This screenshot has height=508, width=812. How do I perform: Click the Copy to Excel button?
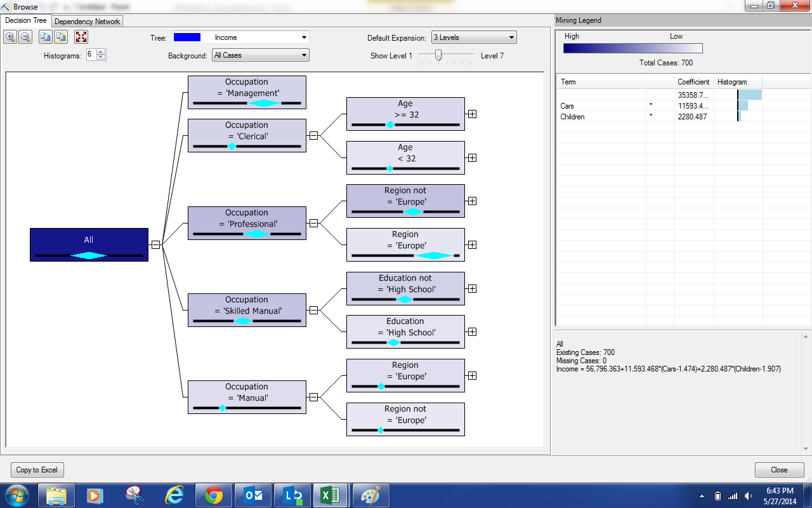(x=37, y=470)
